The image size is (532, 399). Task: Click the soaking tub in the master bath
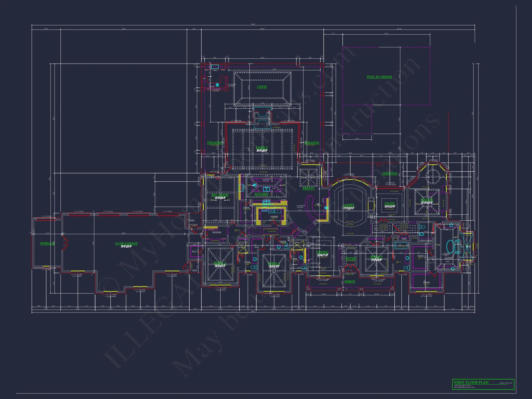450,246
